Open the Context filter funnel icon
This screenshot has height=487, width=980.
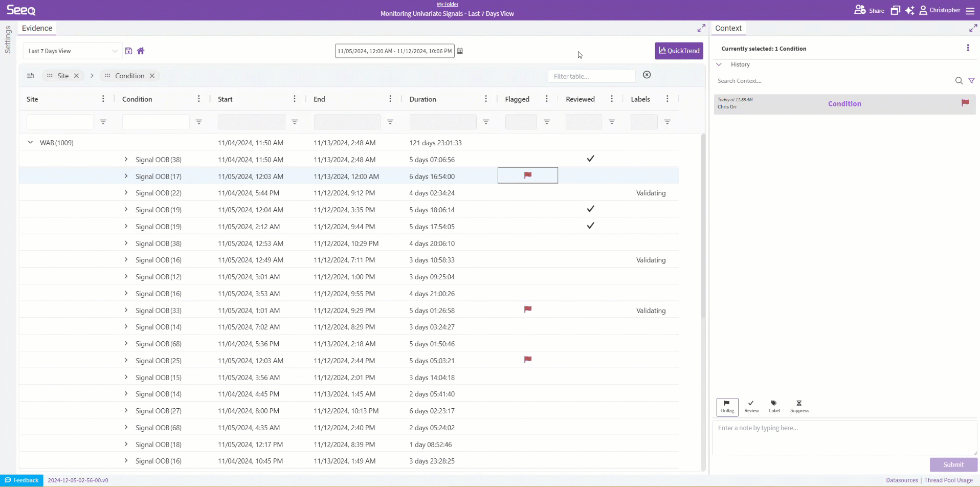click(x=971, y=81)
